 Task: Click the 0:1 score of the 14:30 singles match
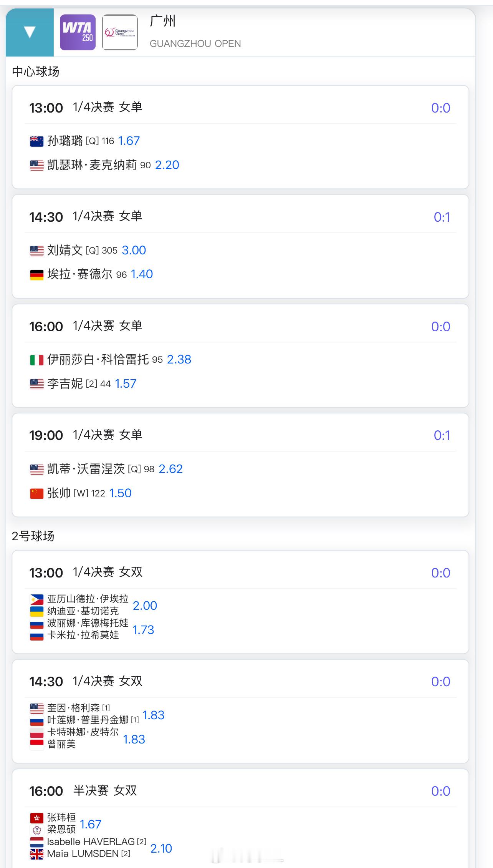pyautogui.click(x=442, y=217)
